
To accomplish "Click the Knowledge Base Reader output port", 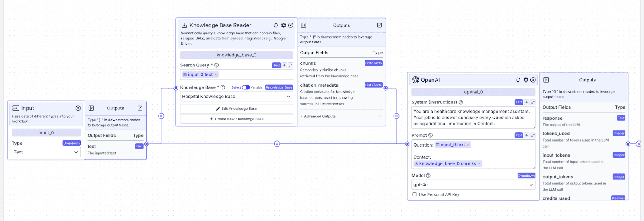I will [x=386, y=88].
